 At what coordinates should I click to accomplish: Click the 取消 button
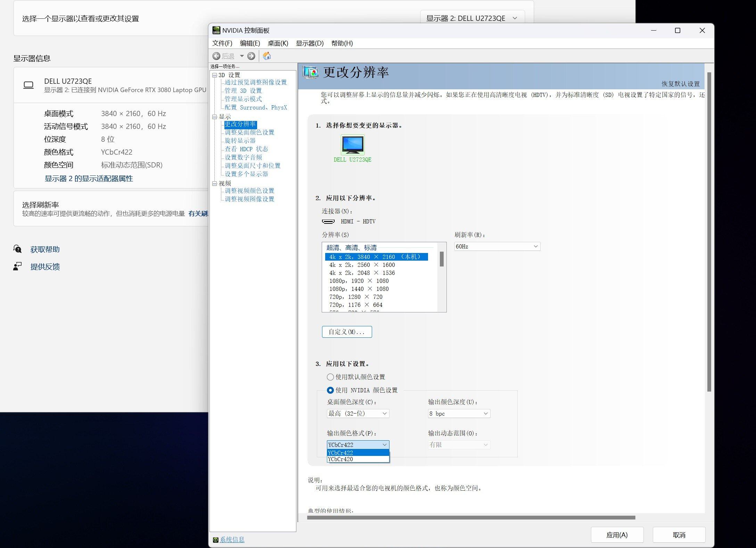click(679, 535)
